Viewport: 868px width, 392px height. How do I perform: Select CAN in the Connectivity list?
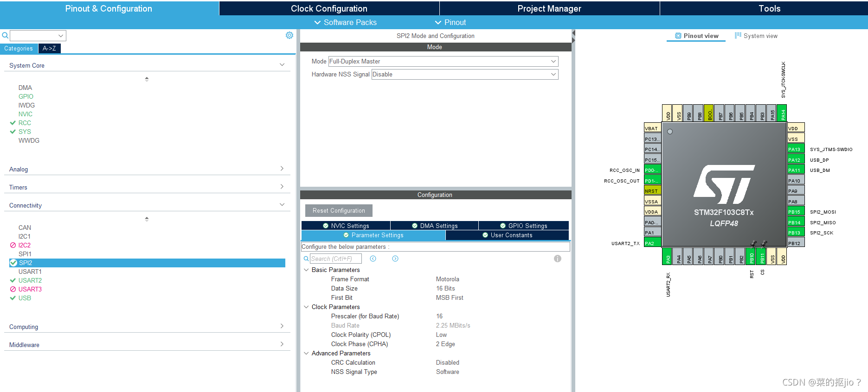[25, 228]
